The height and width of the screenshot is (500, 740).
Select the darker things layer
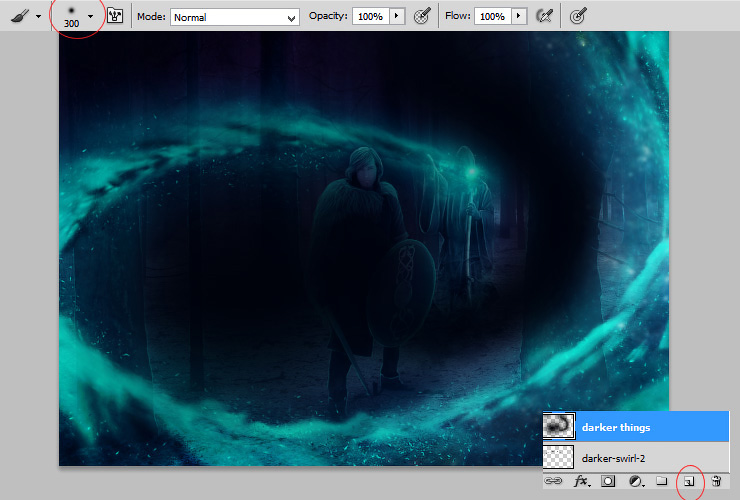click(636, 426)
